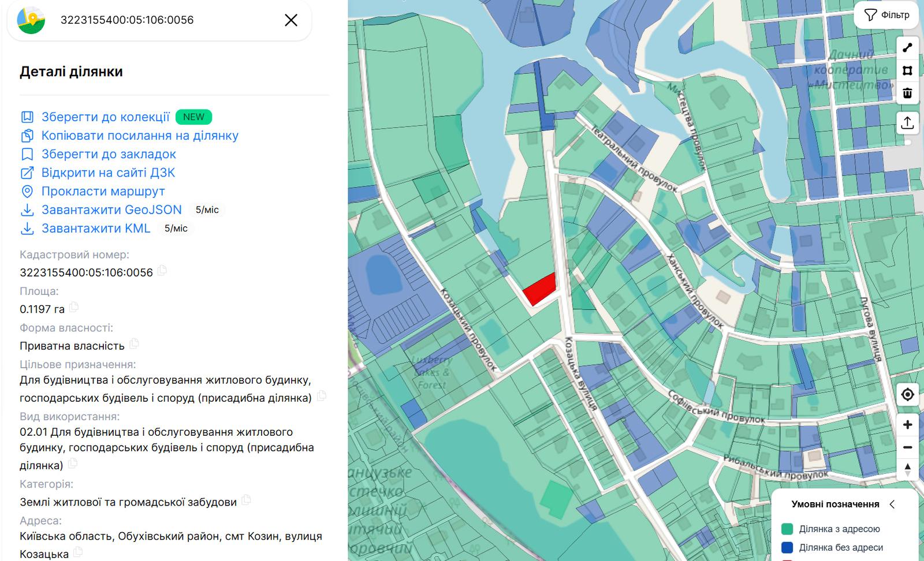Open the Фільтр map filter
Image resolution: width=924 pixels, height=561 pixels.
point(886,15)
